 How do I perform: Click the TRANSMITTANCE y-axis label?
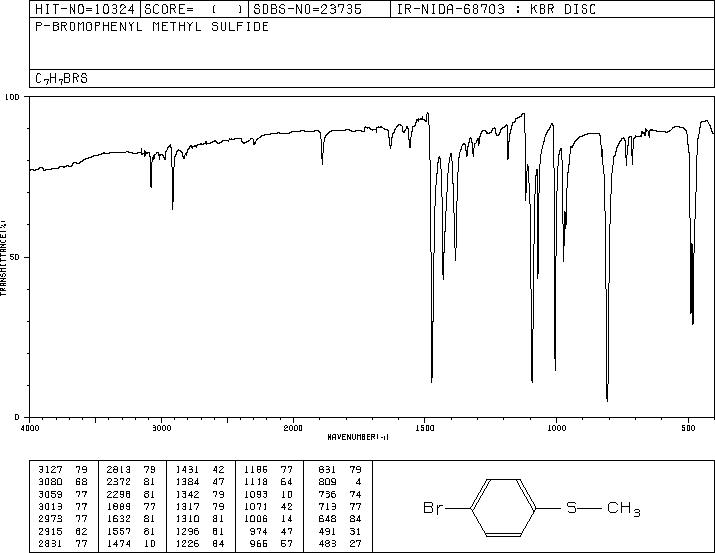pyautogui.click(x=3, y=258)
